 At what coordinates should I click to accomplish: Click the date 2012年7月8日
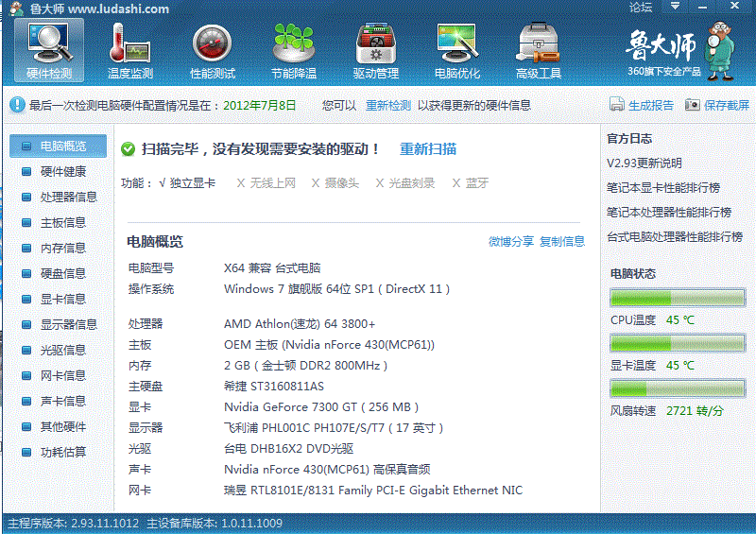coord(259,105)
